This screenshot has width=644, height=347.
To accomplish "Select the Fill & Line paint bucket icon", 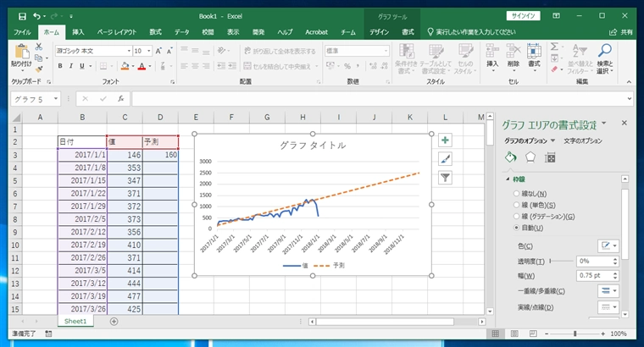I will [511, 157].
